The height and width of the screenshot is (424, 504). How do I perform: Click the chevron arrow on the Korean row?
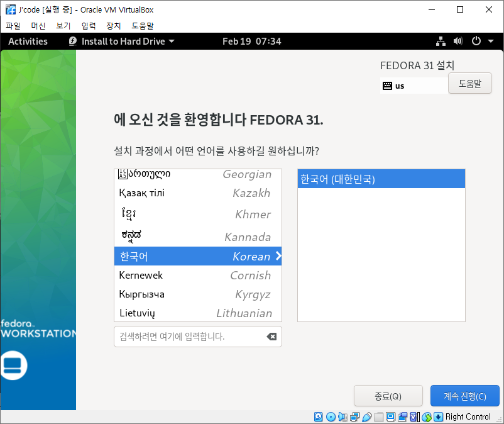pyautogui.click(x=278, y=256)
